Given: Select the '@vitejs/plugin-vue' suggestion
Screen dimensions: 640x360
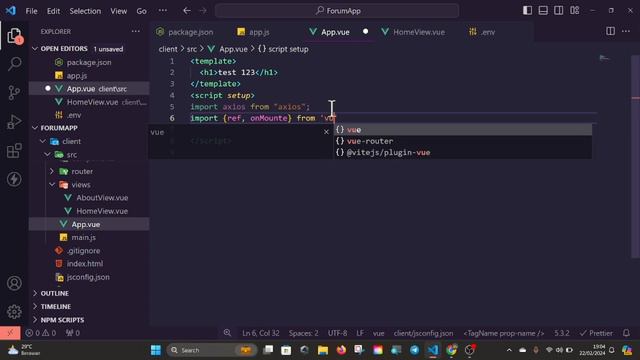Looking at the screenshot, I should click(463, 152).
